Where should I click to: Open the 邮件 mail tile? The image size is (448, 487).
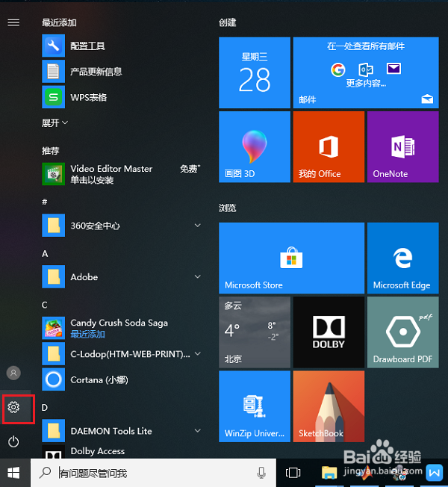pos(366,72)
